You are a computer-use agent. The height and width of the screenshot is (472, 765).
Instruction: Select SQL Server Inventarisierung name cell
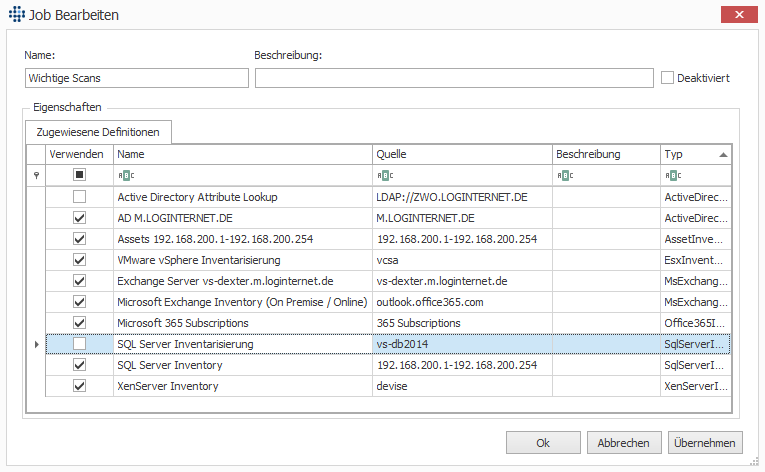(x=242, y=344)
